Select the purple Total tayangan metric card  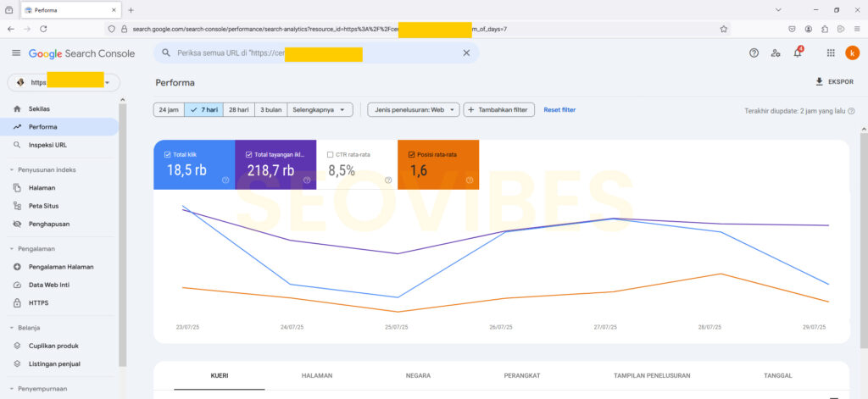pos(275,165)
